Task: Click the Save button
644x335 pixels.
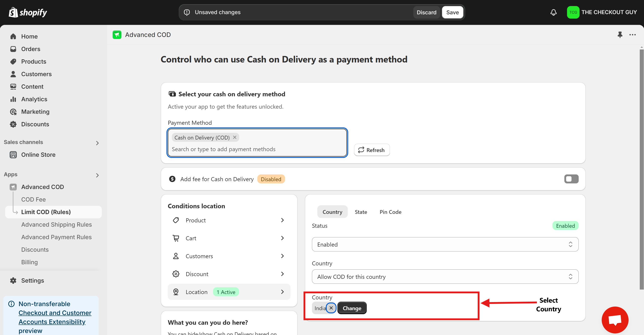Action: click(x=452, y=12)
